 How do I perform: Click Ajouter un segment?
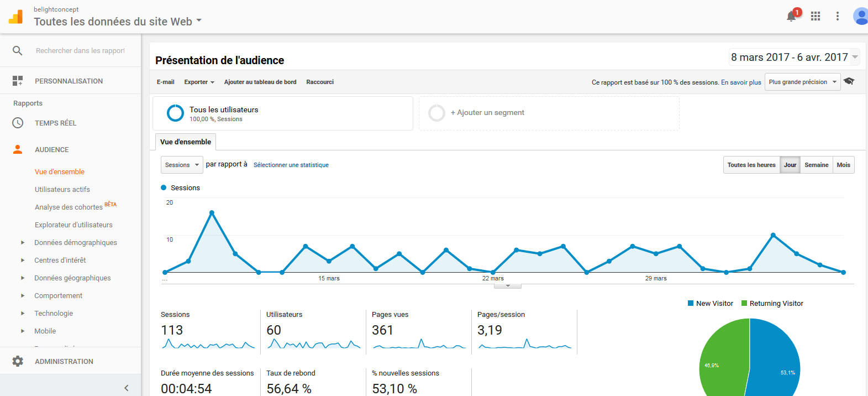click(487, 112)
